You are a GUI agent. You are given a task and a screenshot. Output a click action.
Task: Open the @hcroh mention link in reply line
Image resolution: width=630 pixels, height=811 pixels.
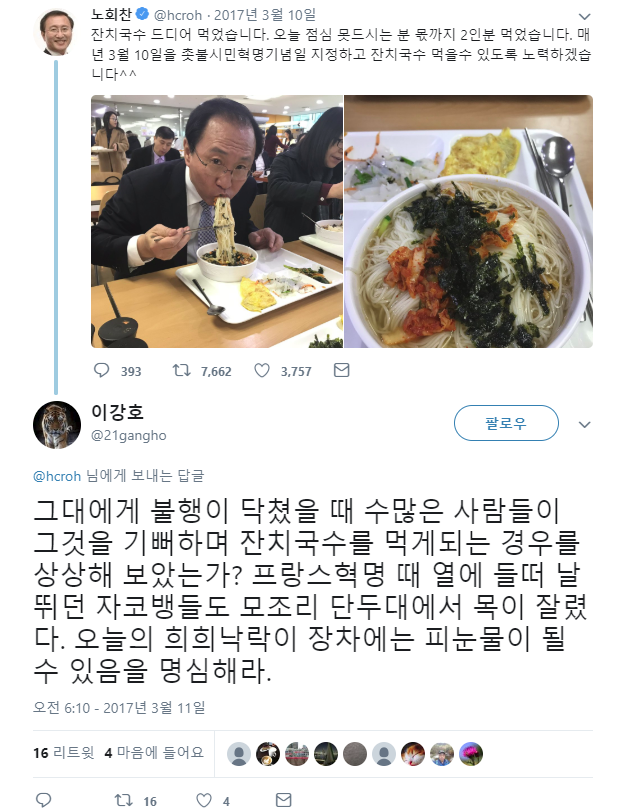pyautogui.click(x=57, y=476)
